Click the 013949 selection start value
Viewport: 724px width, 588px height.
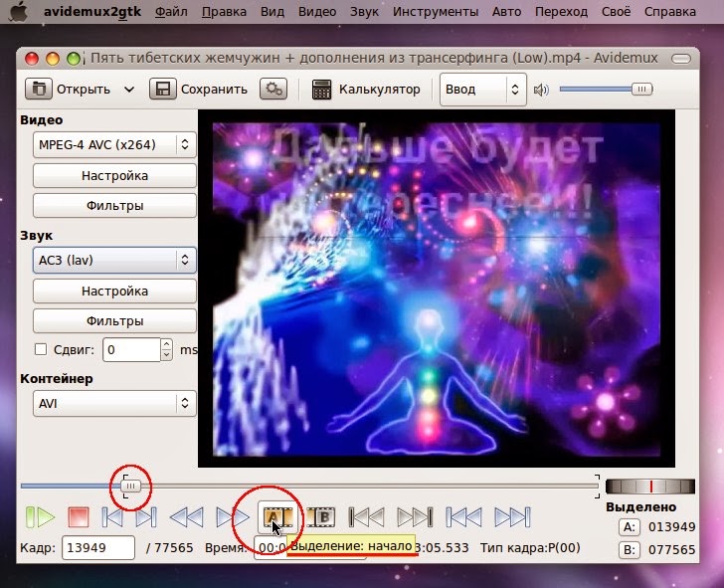coord(672,526)
